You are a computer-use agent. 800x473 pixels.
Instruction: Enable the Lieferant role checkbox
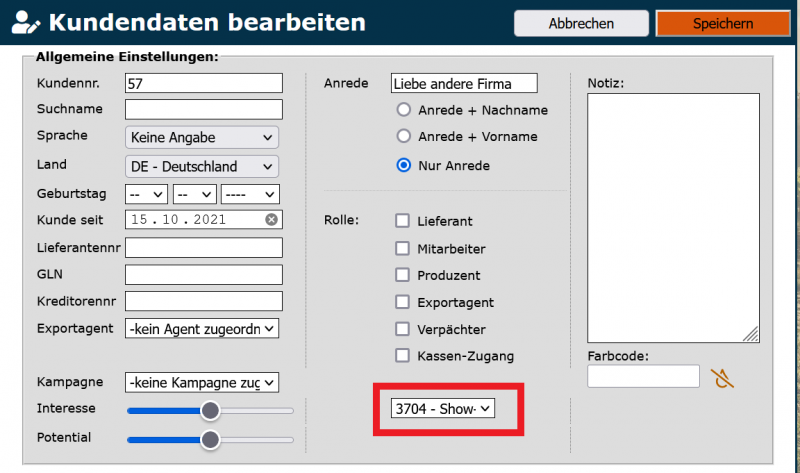402,221
